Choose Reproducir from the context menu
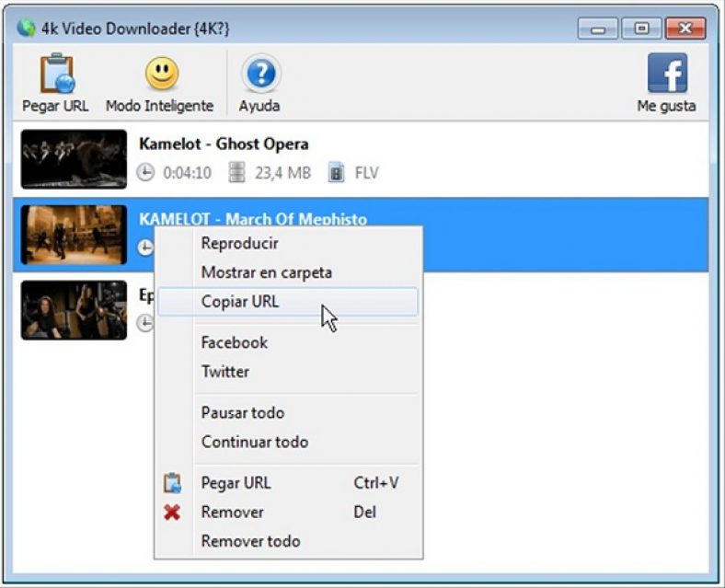The height and width of the screenshot is (588, 725). (289, 243)
